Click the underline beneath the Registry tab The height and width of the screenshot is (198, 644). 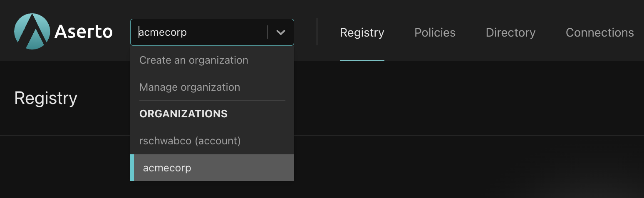362,60
